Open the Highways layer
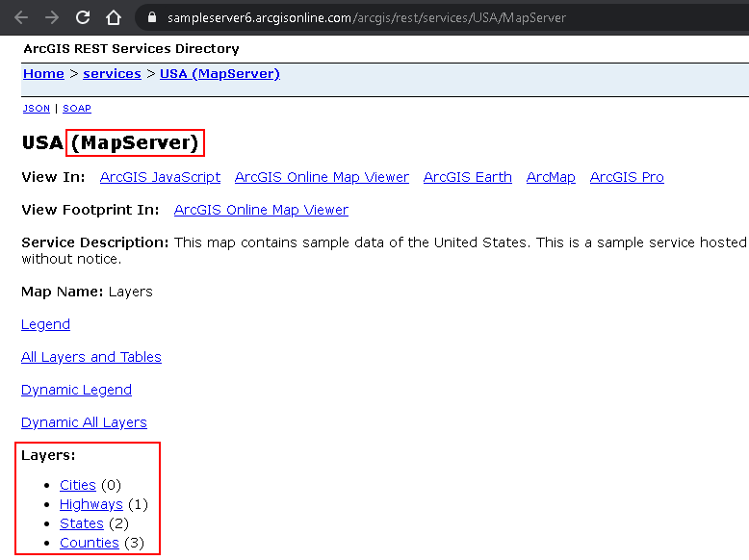Image resolution: width=749 pixels, height=560 pixels. coord(91,504)
